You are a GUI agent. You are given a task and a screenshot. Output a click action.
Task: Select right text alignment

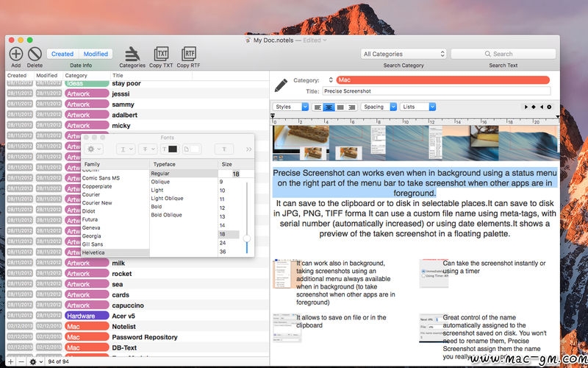point(351,107)
